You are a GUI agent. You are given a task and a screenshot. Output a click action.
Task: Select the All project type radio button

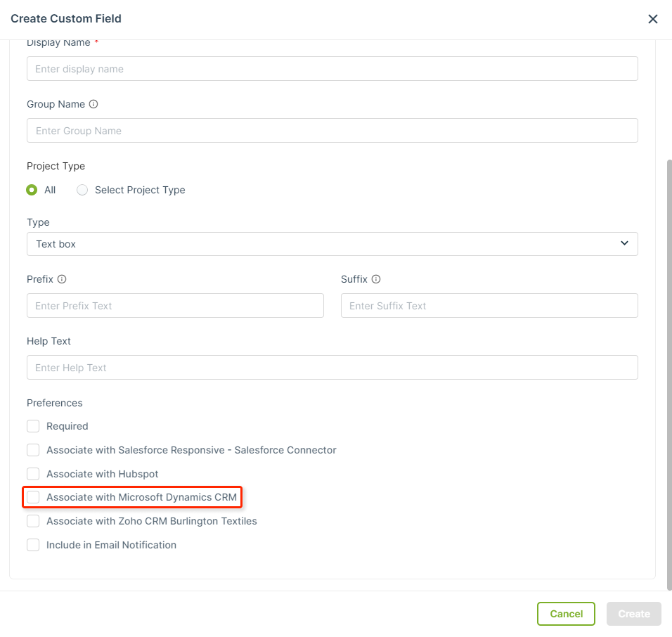click(31, 190)
